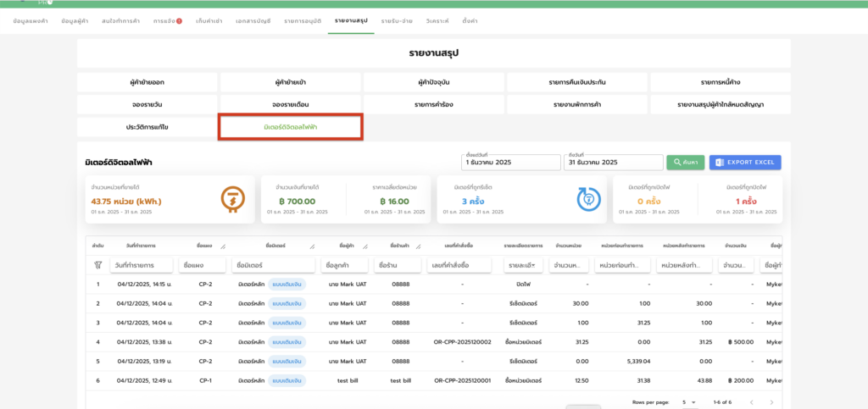The width and height of the screenshot is (868, 409).
Task: Click the red notification badge on การแจ้ง
Action: coord(179,19)
